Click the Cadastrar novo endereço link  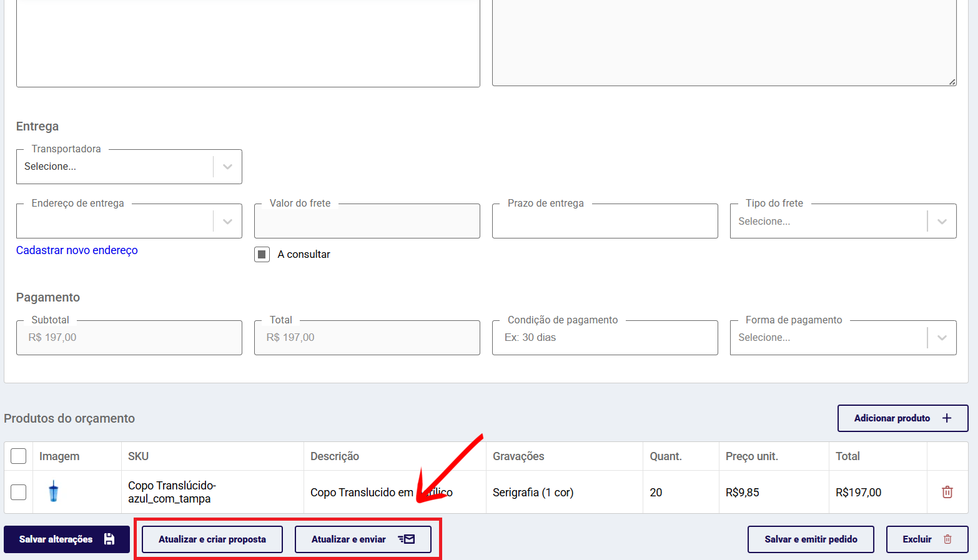tap(77, 250)
